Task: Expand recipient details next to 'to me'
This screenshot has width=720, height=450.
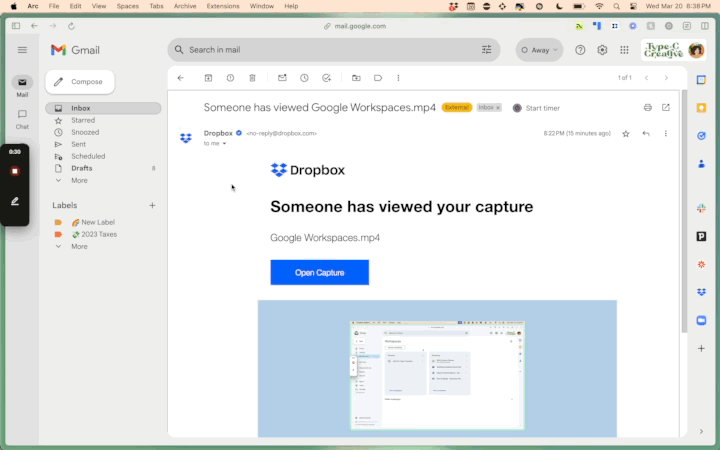Action: [x=224, y=144]
